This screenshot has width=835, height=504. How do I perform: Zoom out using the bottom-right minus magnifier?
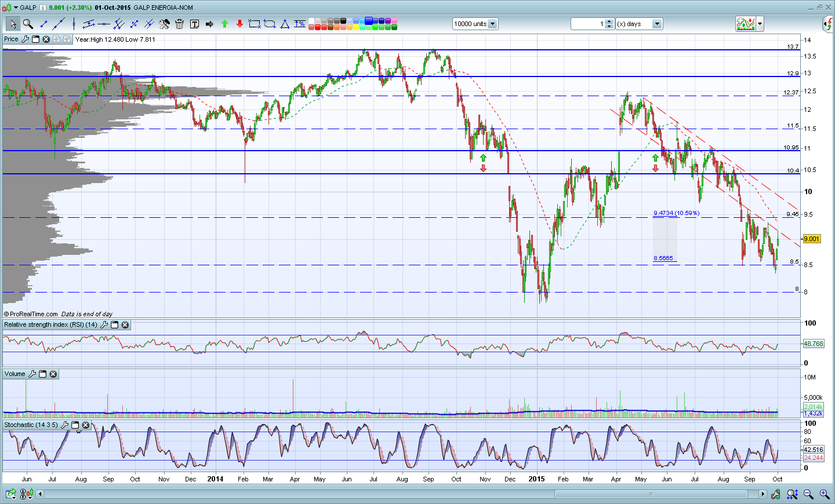tap(808, 494)
